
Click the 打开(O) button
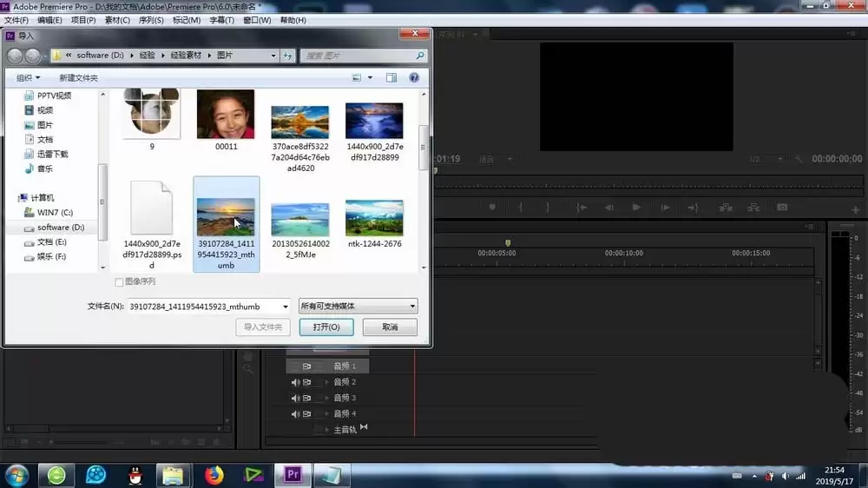pos(325,327)
